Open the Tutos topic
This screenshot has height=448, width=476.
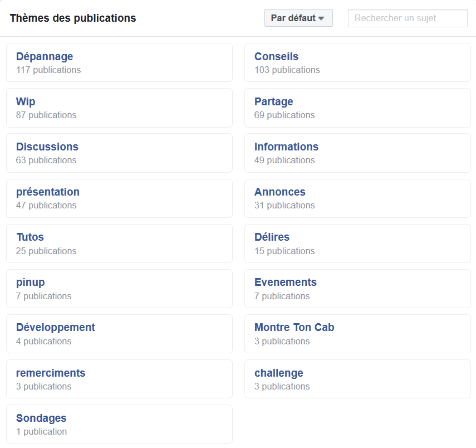click(30, 237)
